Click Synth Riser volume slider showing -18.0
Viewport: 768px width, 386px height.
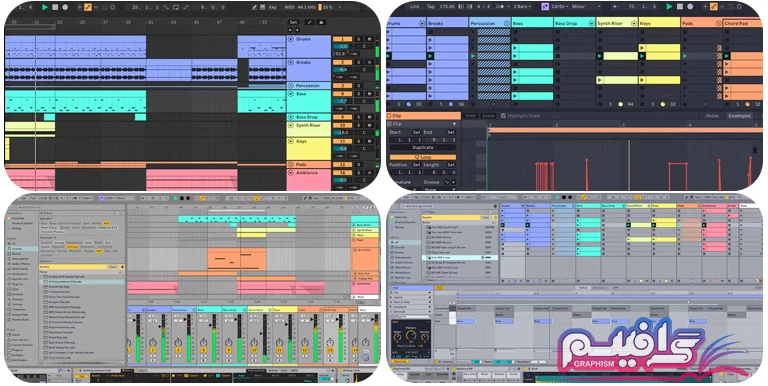[x=342, y=133]
